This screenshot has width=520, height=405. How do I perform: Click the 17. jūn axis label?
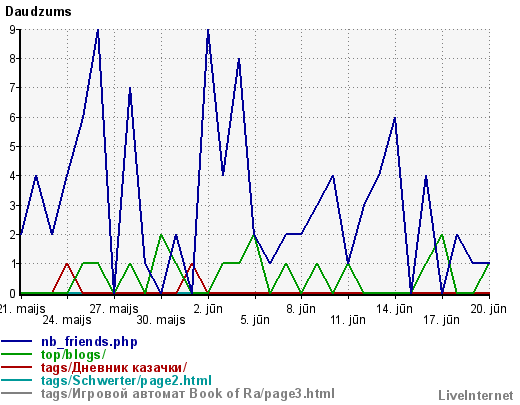click(x=442, y=320)
